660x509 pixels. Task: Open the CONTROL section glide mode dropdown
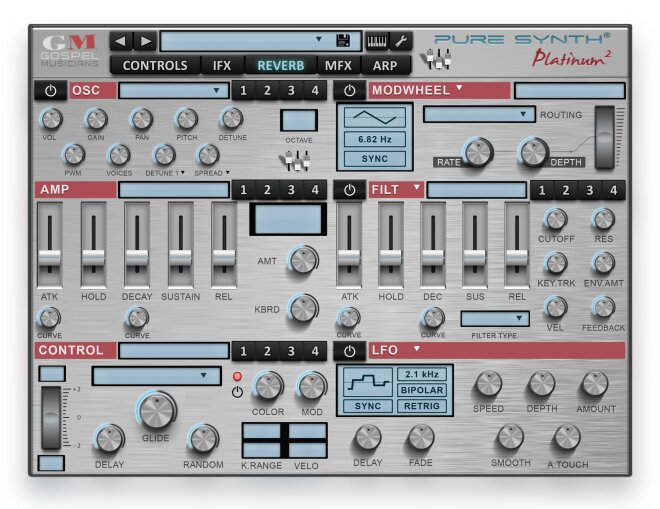click(x=156, y=376)
